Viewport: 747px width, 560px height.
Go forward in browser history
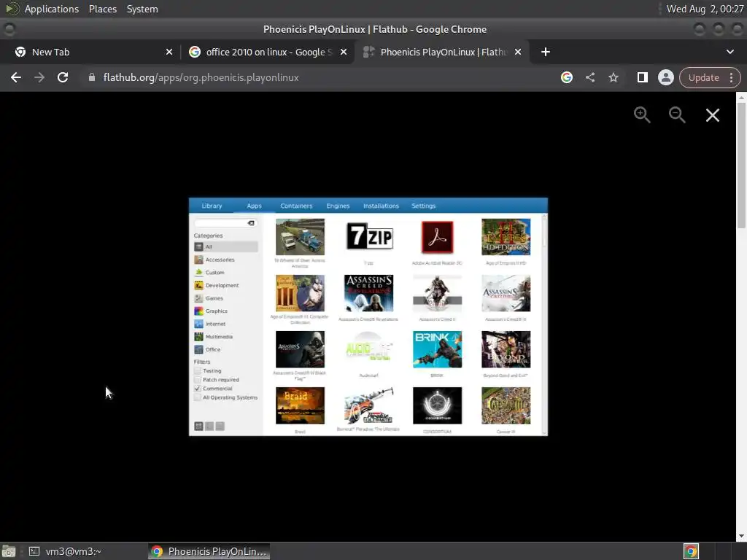pos(39,77)
